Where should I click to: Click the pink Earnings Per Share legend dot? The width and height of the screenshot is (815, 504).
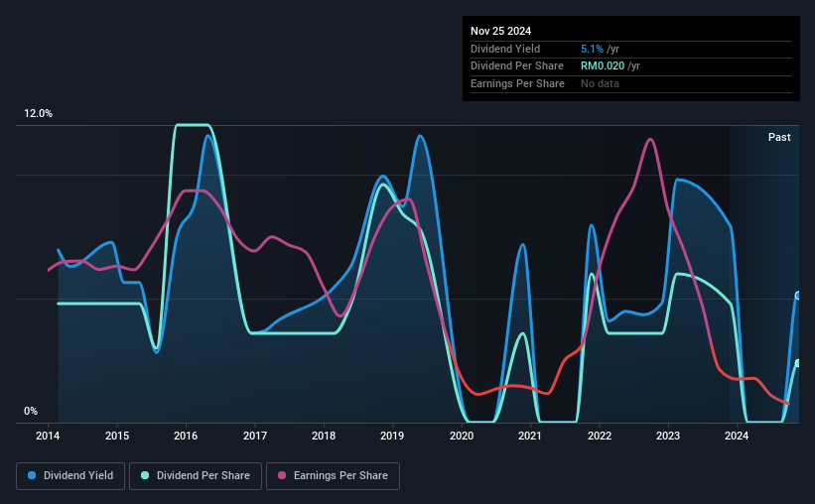point(282,475)
